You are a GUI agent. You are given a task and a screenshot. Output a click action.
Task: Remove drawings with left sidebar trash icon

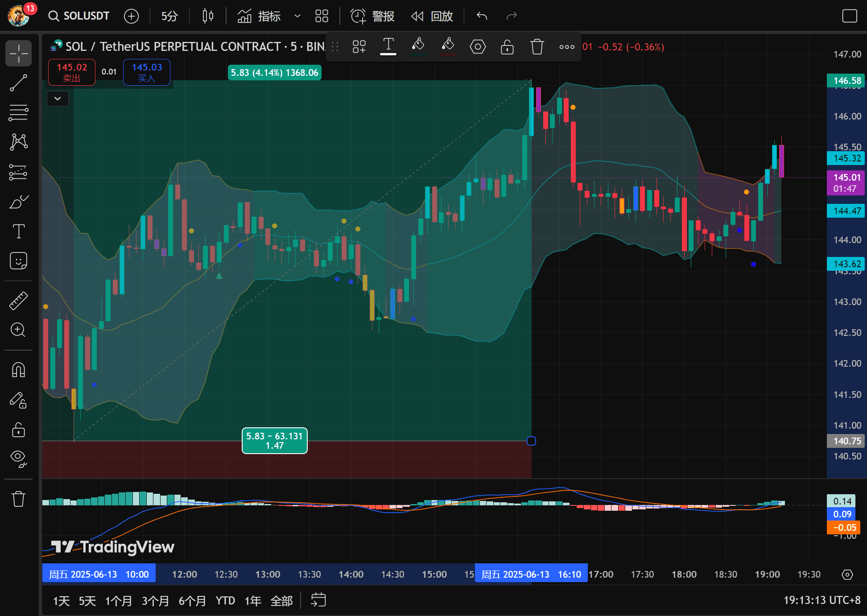tap(19, 499)
